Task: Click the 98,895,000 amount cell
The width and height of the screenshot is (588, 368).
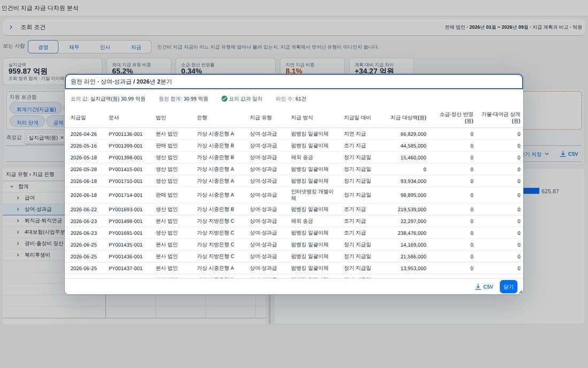Action: click(413, 195)
